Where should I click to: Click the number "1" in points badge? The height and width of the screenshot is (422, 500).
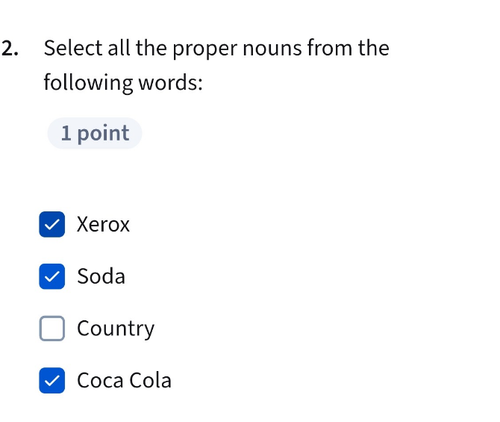pyautogui.click(x=66, y=133)
